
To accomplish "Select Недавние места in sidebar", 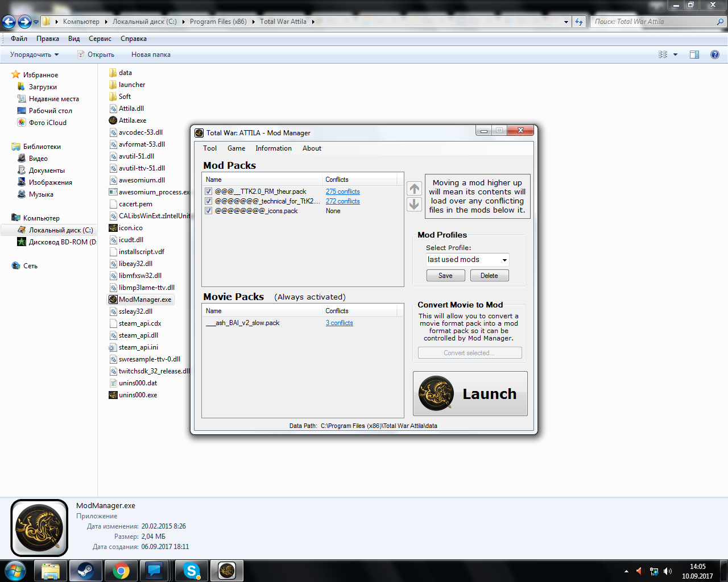I will [x=48, y=99].
